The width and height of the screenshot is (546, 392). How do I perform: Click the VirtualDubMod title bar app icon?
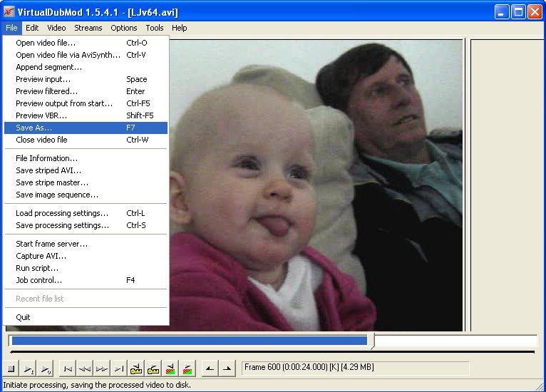pos(9,12)
